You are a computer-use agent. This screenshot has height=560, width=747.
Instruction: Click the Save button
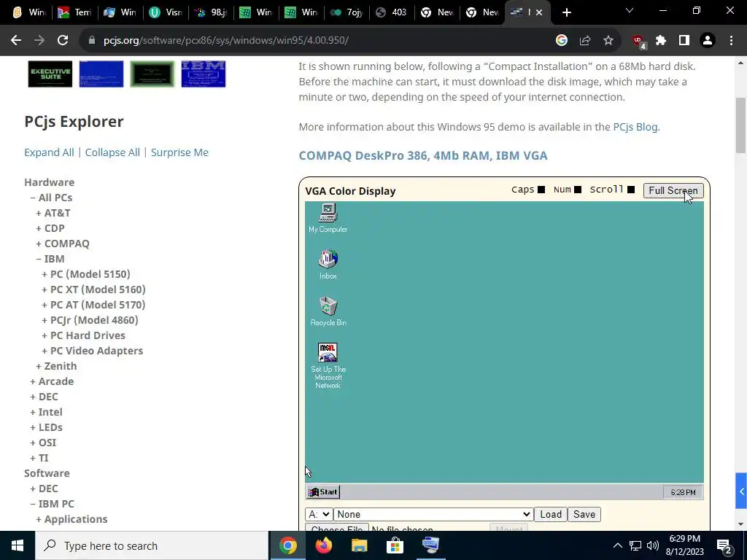pos(584,514)
